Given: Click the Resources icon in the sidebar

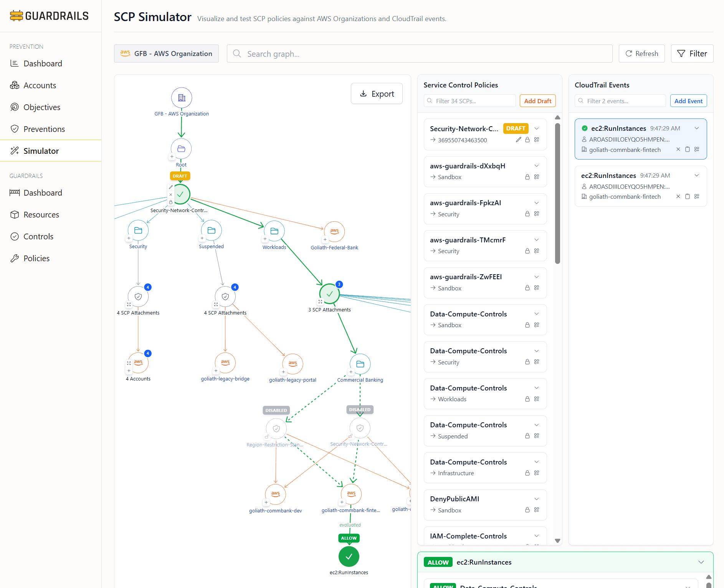Looking at the screenshot, I should pos(15,214).
